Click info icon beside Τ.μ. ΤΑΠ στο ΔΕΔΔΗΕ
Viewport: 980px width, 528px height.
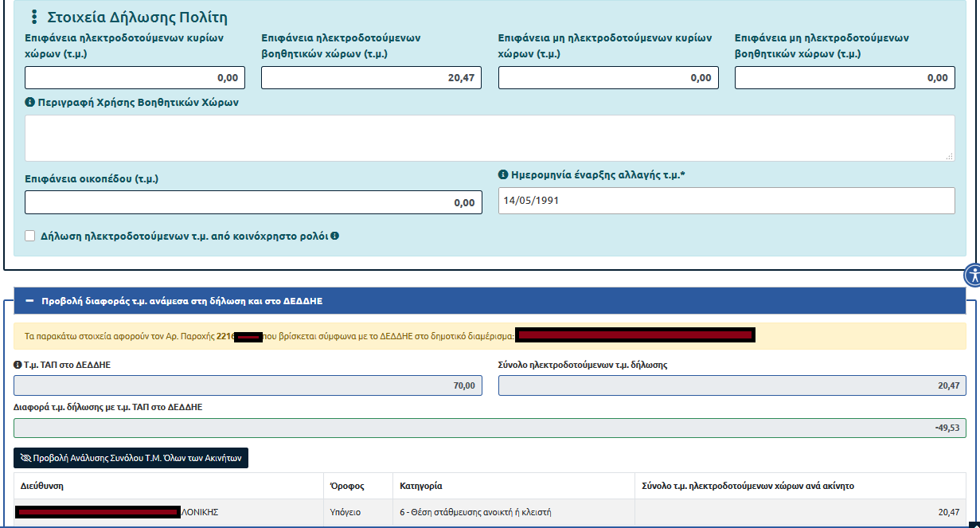pos(18,365)
